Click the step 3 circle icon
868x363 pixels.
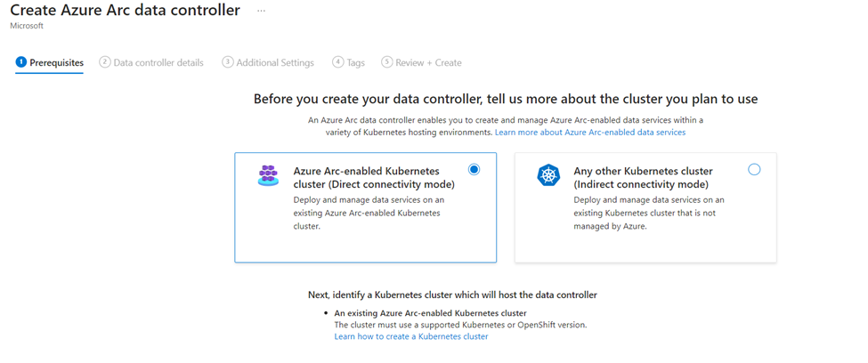(x=228, y=62)
